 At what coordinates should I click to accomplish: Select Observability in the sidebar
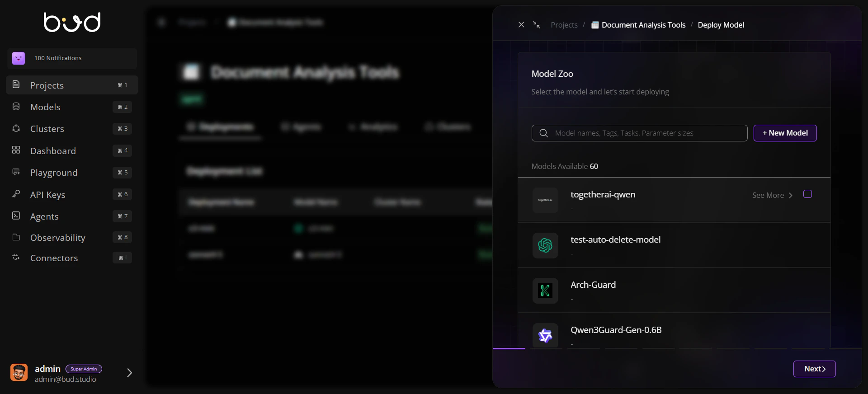point(72,237)
